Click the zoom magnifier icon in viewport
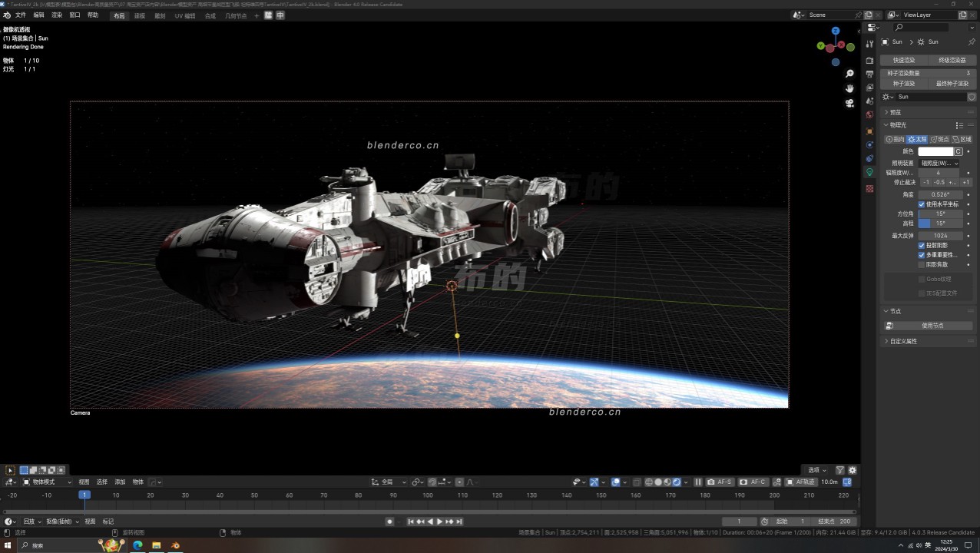 click(x=849, y=74)
